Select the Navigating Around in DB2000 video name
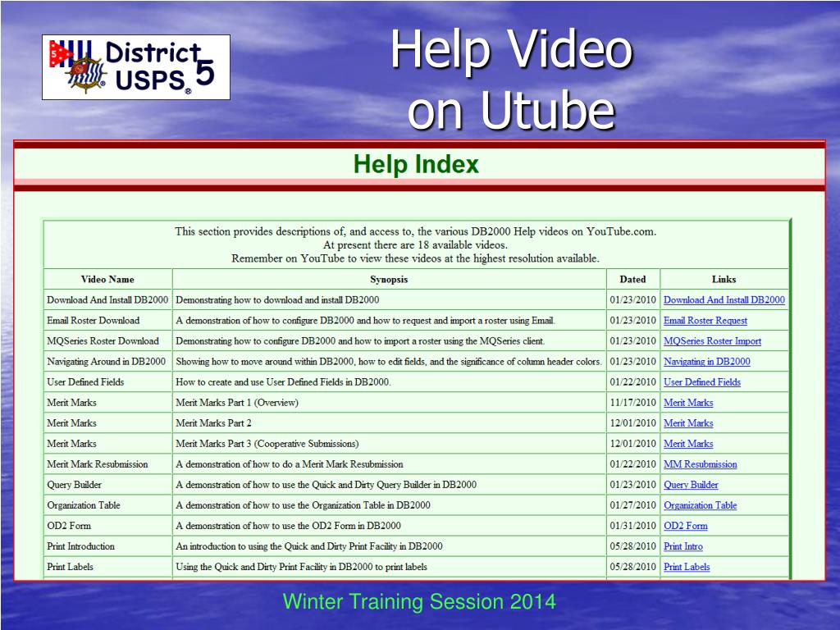Image resolution: width=840 pixels, height=630 pixels. coord(106,362)
